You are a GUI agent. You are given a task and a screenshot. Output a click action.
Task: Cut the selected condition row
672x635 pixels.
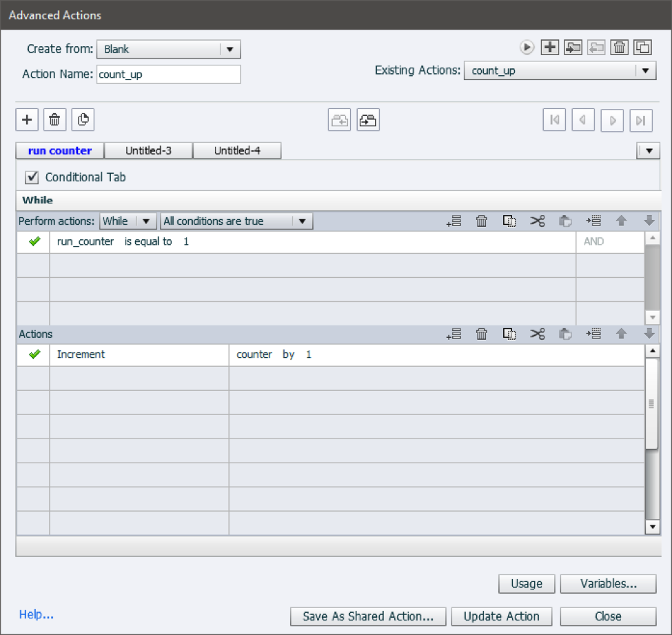tap(538, 221)
